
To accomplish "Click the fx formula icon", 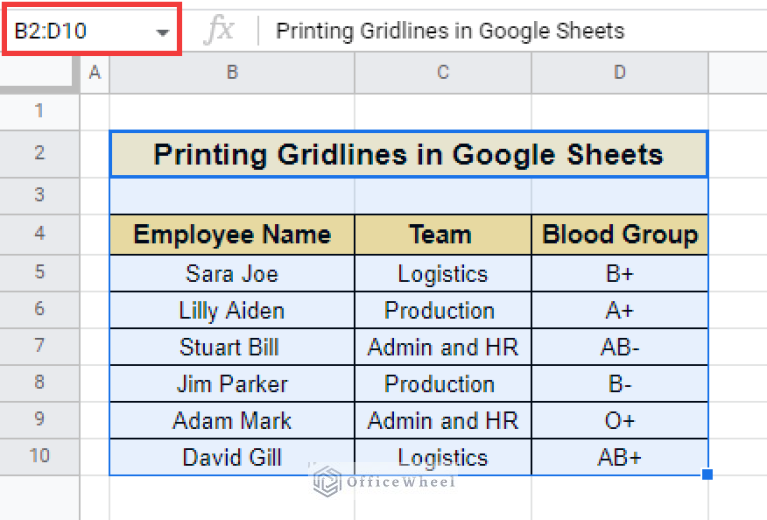I will [218, 31].
